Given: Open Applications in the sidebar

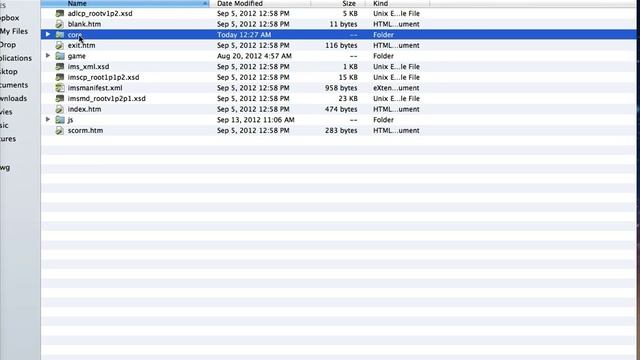Looking at the screenshot, I should click(x=16, y=58).
